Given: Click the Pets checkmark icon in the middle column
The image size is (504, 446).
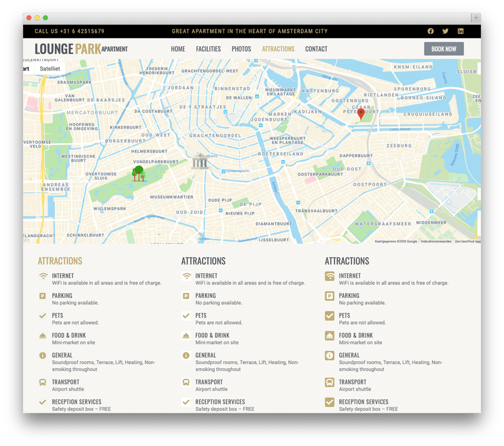Looking at the screenshot, I should pyautogui.click(x=186, y=316).
